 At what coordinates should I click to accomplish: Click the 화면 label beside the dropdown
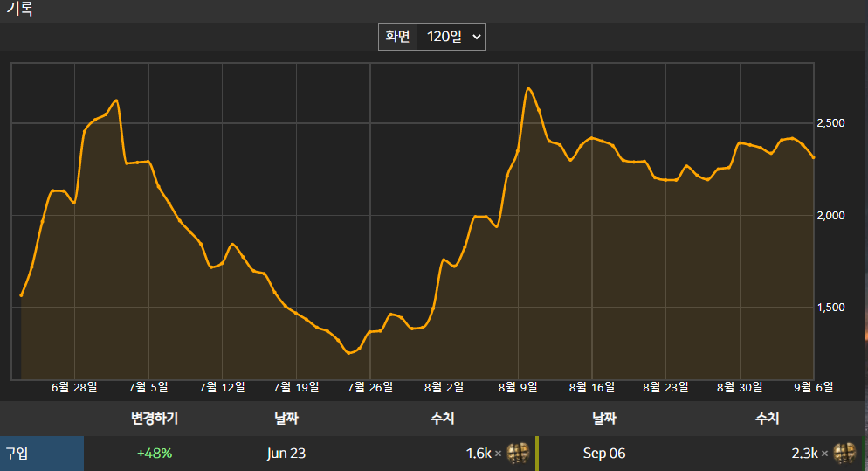point(397,37)
